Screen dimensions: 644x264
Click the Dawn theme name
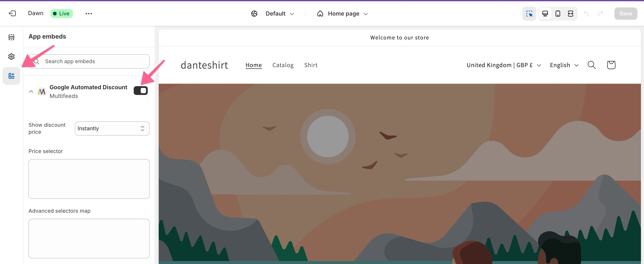[x=36, y=13]
